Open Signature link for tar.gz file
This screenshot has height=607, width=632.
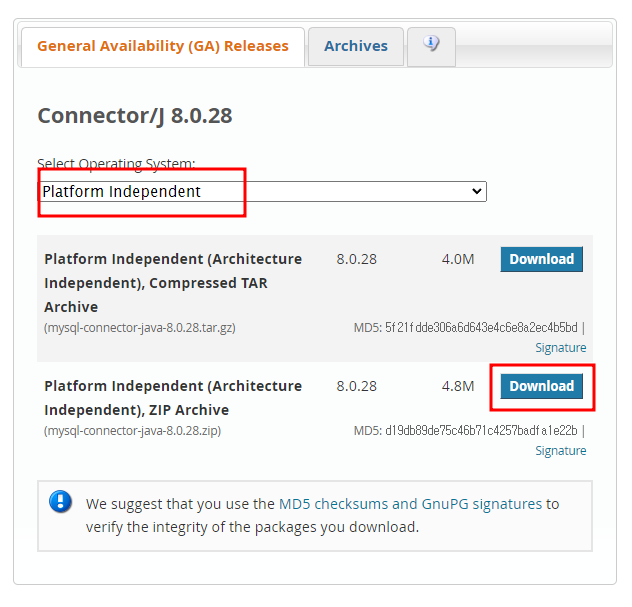560,347
